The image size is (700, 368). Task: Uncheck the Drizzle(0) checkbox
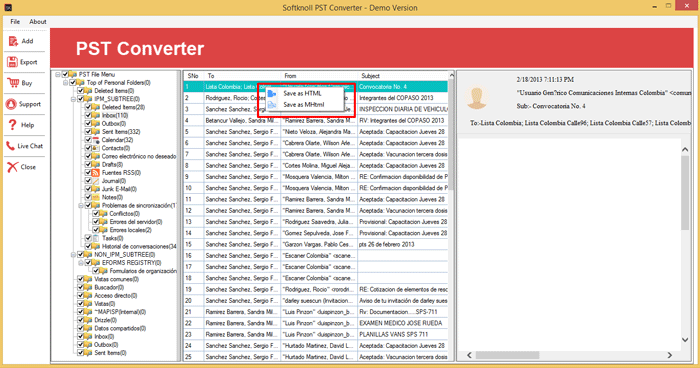pos(81,320)
